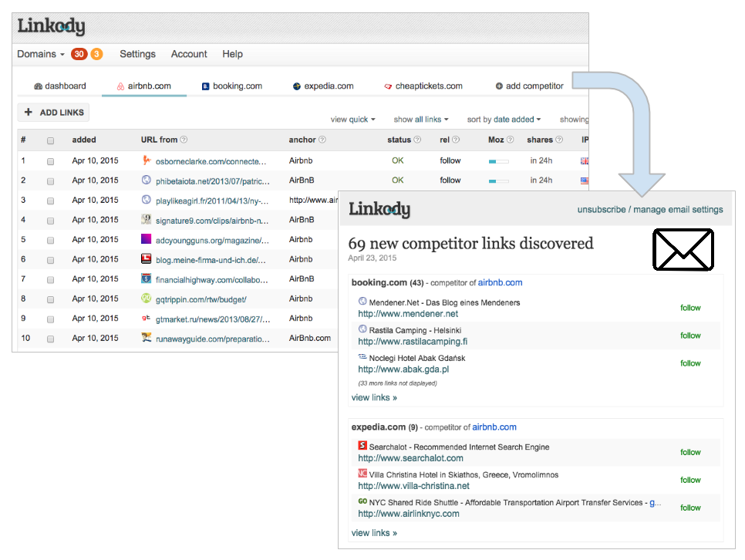Click the help icon next to status
The height and width of the screenshot is (560, 745).
(417, 140)
